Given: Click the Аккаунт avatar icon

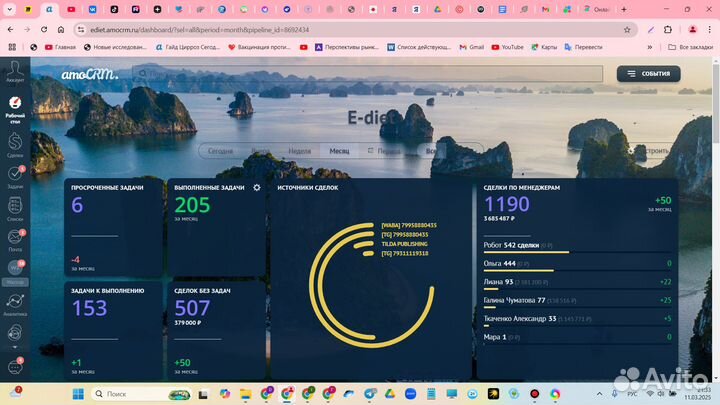Looking at the screenshot, I should 15,67.
